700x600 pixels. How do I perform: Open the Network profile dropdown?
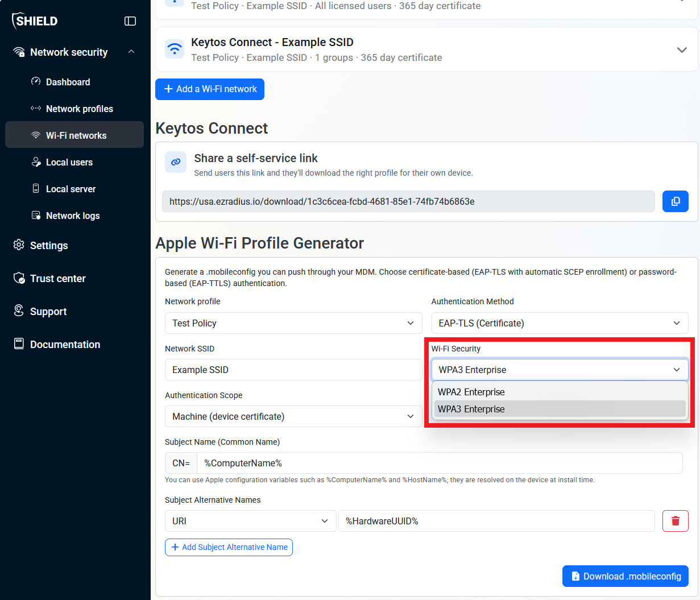pyautogui.click(x=293, y=323)
